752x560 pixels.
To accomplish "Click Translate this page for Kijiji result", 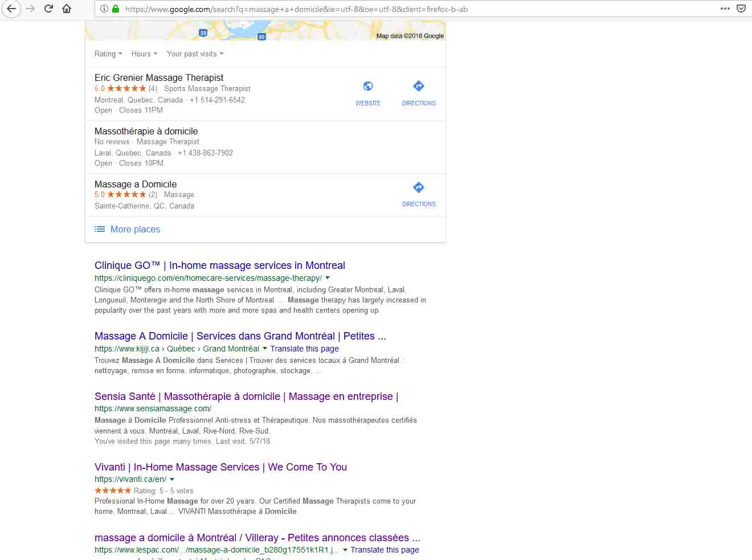I will point(304,349).
